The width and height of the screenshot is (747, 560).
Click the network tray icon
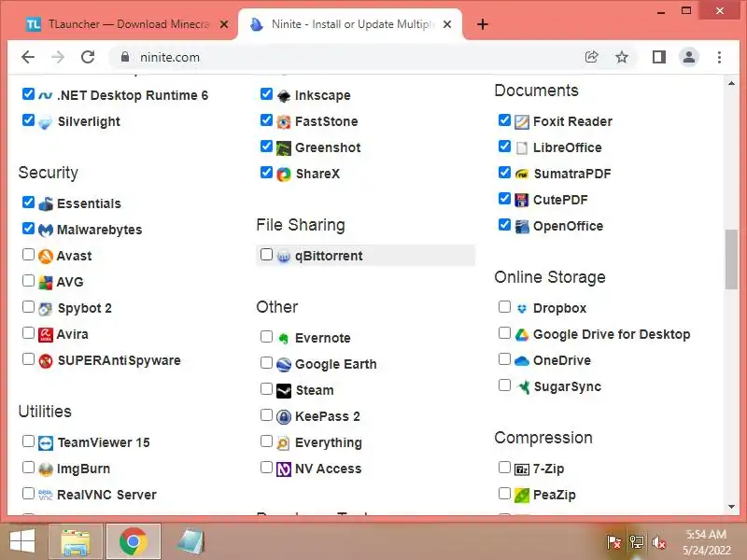(637, 542)
